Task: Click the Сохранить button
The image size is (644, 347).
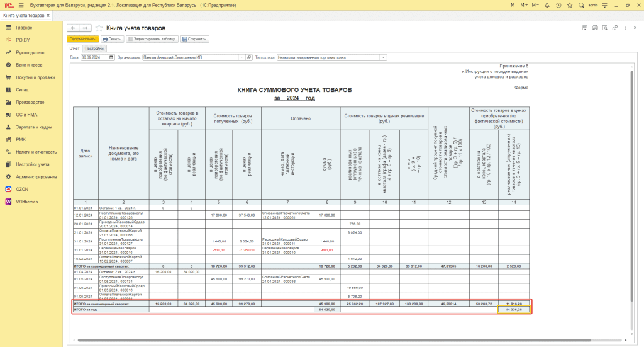Action: [194, 39]
